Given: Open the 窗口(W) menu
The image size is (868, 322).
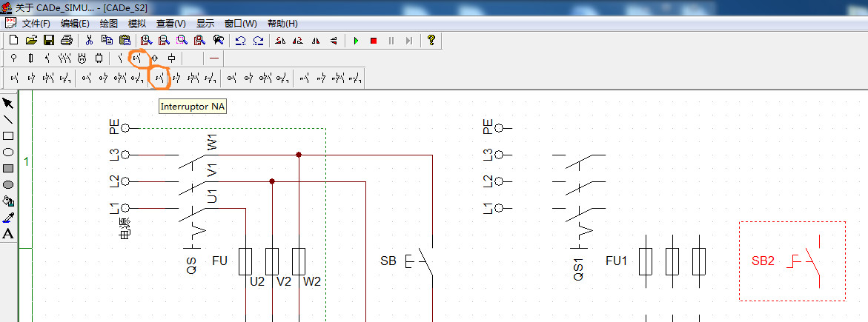Looking at the screenshot, I should click(241, 24).
